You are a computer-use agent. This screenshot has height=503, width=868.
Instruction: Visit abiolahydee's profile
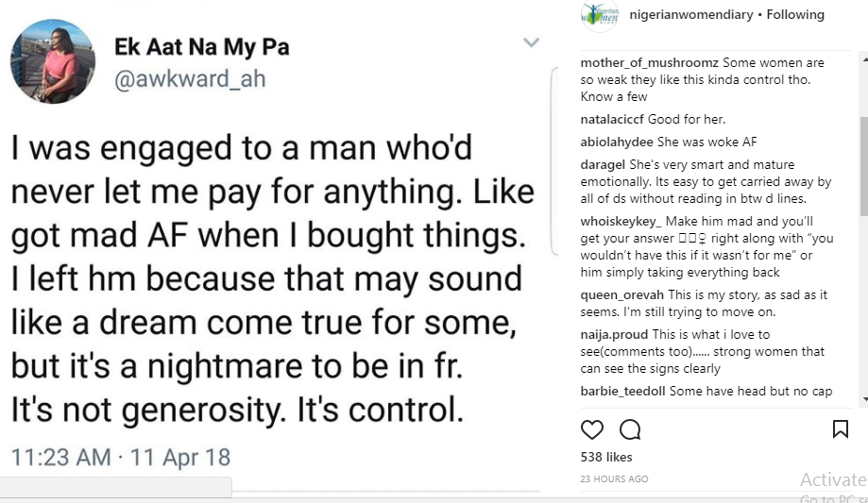pos(617,142)
